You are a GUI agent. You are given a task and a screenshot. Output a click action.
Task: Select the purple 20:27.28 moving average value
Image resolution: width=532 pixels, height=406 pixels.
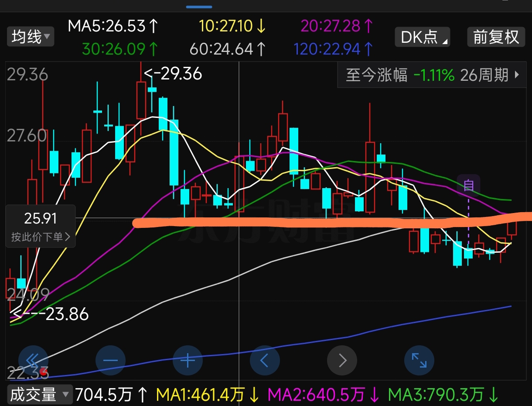(x=337, y=26)
